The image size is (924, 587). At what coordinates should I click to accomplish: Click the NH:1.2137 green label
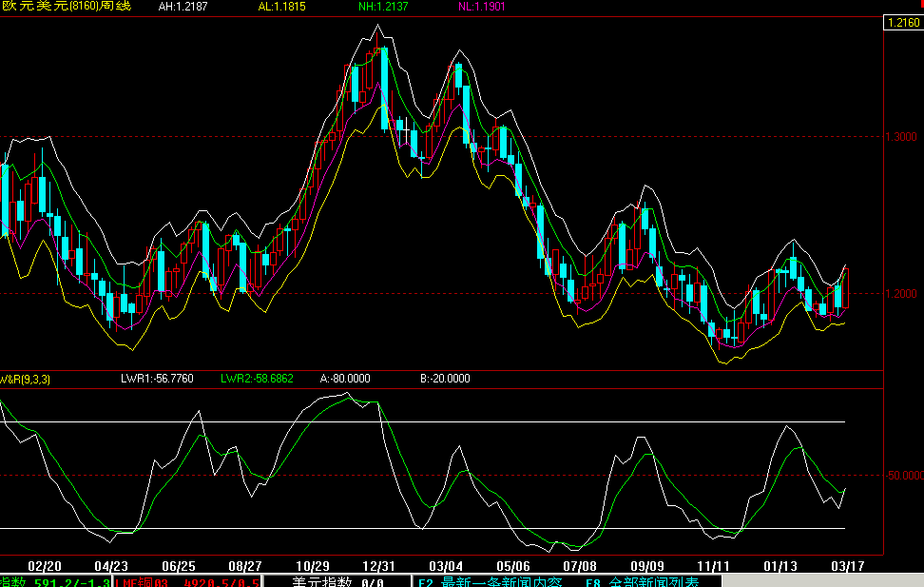[x=383, y=7]
